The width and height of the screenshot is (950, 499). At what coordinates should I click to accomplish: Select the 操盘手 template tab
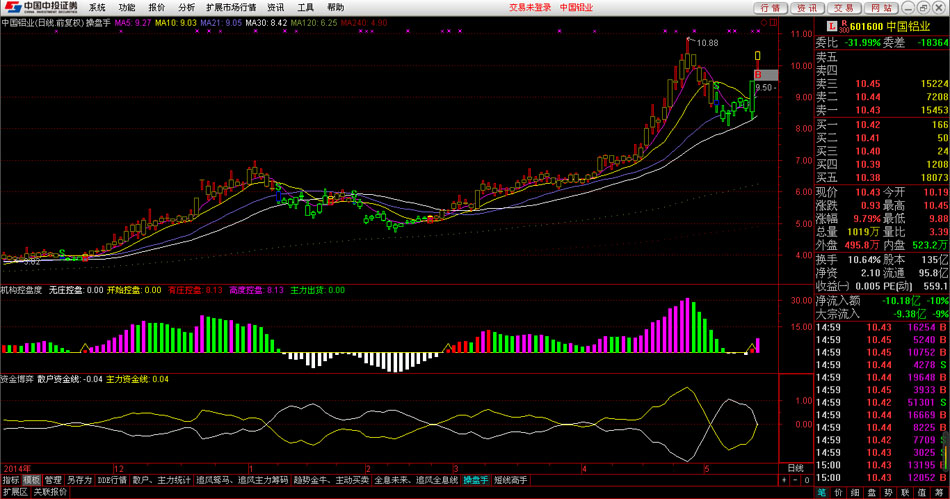[x=476, y=480]
